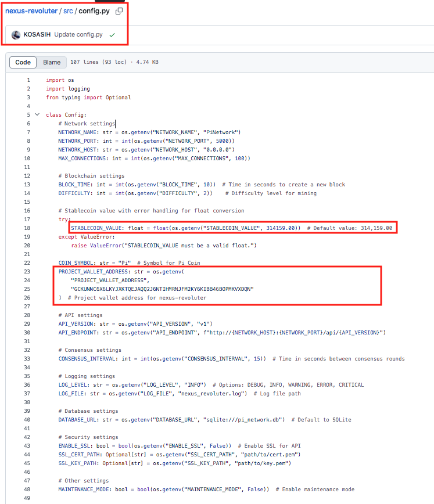Viewport: 434px width, 504px height.
Task: Open KOSASIH user avatar
Action: tap(16, 35)
